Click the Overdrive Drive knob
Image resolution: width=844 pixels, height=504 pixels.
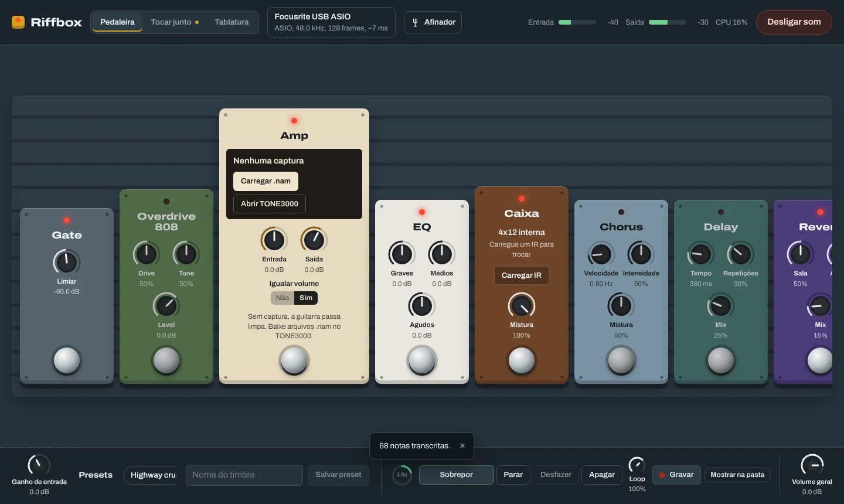click(x=147, y=253)
